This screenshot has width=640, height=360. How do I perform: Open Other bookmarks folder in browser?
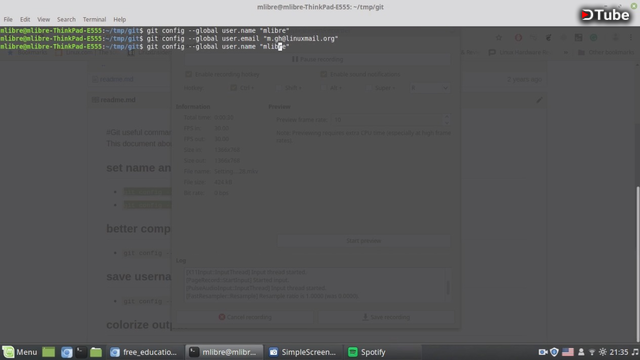[x=606, y=52]
